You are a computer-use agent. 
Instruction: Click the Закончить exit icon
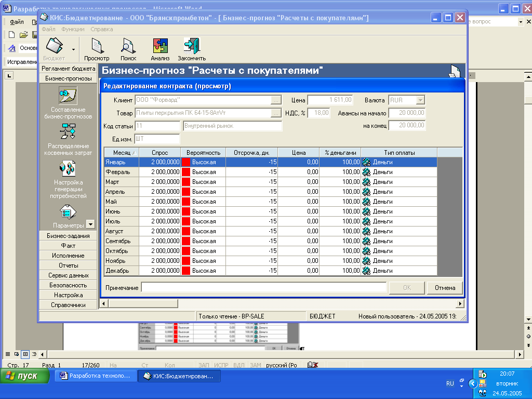tap(192, 47)
